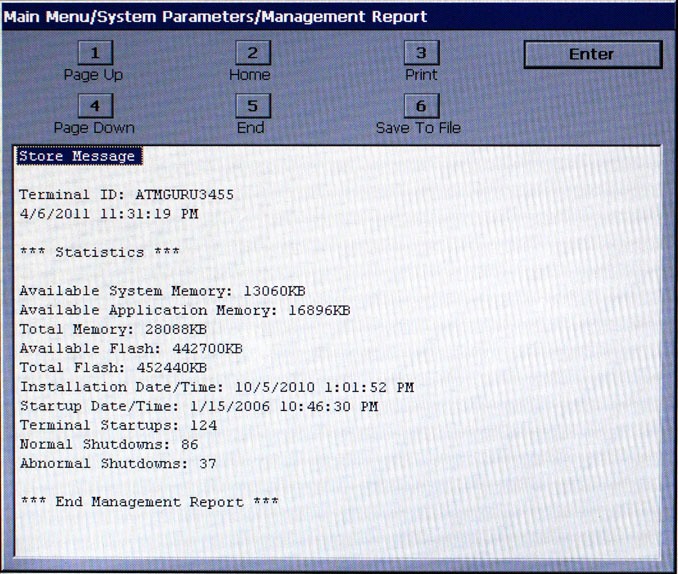The height and width of the screenshot is (574, 678).
Task: Select the Available Application Memory line
Action: (185, 310)
